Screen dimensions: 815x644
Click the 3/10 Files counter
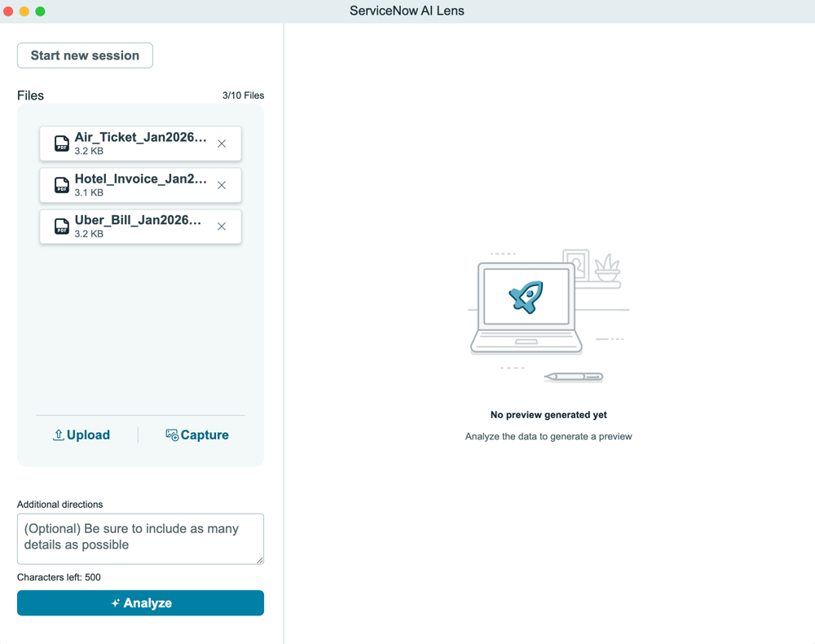pos(243,95)
